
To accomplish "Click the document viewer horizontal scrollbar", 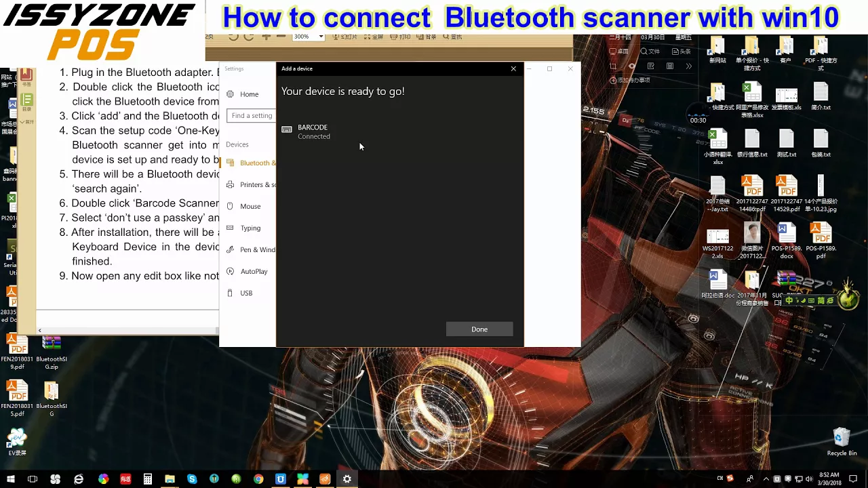I will pos(129,330).
